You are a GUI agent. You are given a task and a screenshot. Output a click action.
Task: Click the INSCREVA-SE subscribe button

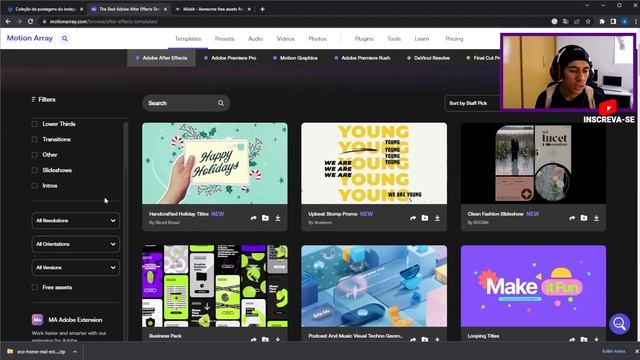(609, 120)
